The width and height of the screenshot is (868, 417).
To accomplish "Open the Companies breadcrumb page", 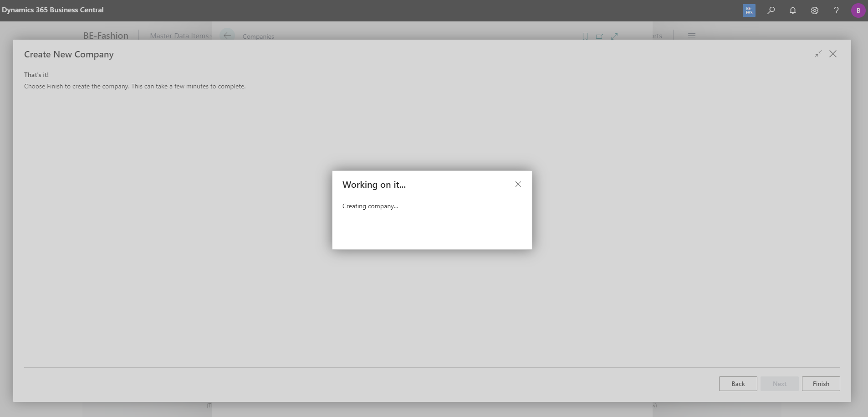I will [258, 36].
